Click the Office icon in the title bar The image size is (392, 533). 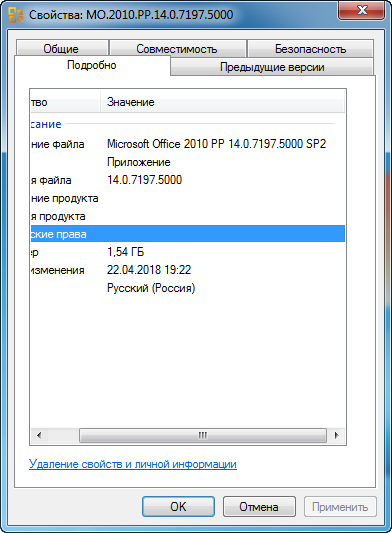click(15, 15)
